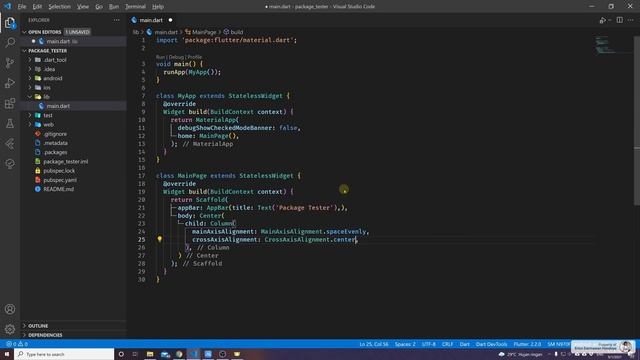Click Ln 25, Col 56 in status bar

(x=373, y=344)
